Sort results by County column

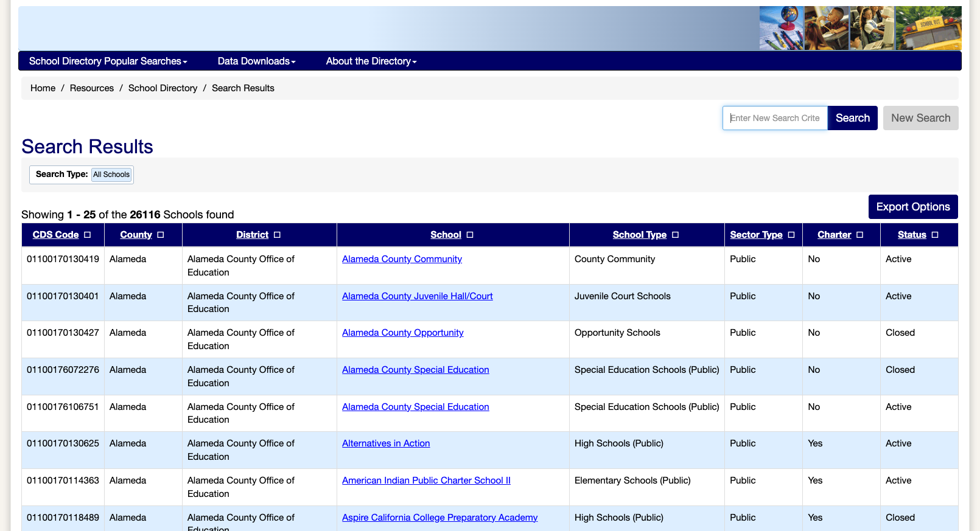(136, 235)
